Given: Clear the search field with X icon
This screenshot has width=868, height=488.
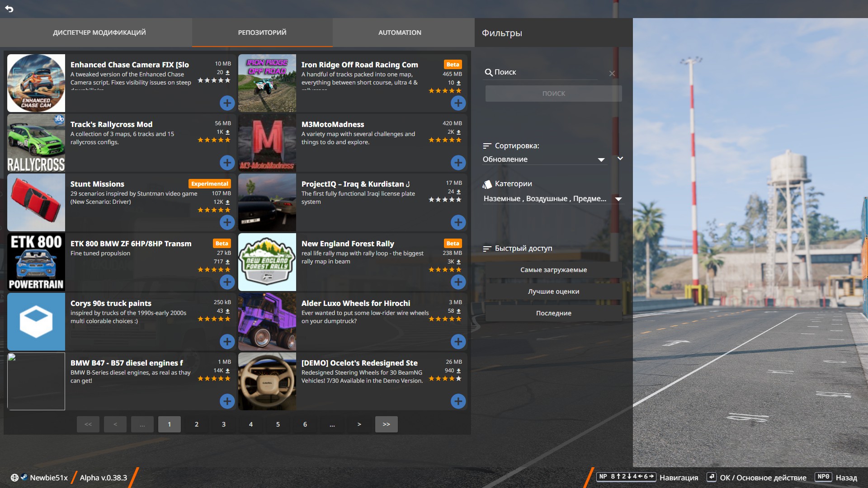Looking at the screenshot, I should click(612, 73).
